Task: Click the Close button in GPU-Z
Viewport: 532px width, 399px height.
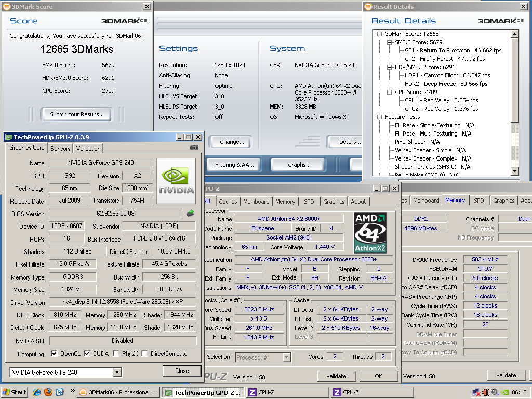Action: click(x=182, y=371)
